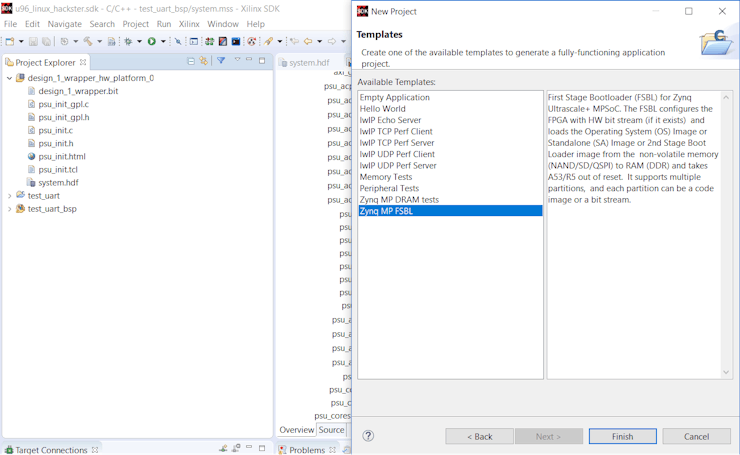Click the flashlight Search toolbar icon
This screenshot has width=740, height=455.
click(269, 42)
